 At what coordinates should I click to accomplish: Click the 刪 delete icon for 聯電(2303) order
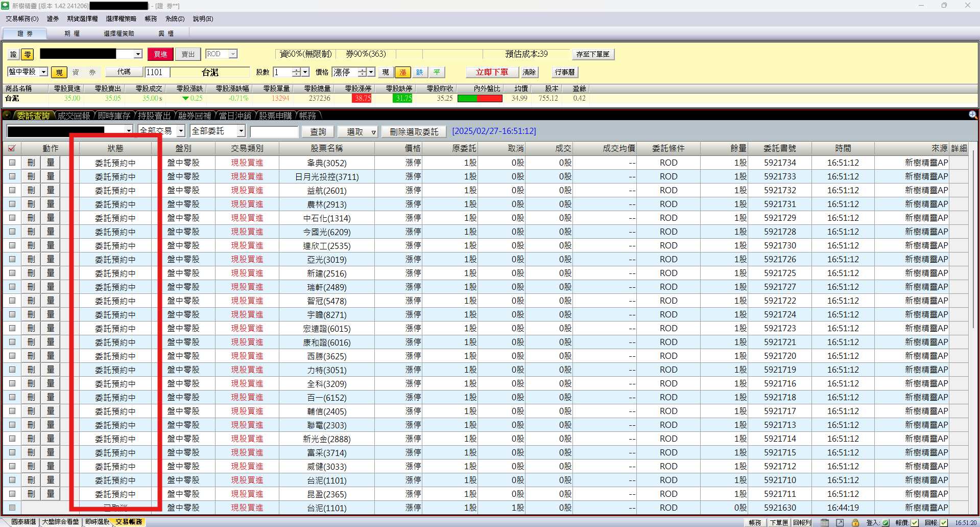(x=31, y=425)
